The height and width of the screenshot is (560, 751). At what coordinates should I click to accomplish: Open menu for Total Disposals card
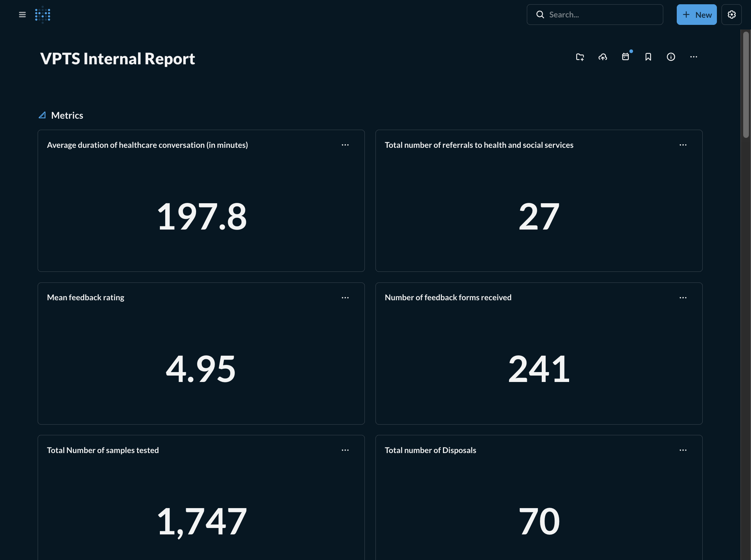click(683, 450)
